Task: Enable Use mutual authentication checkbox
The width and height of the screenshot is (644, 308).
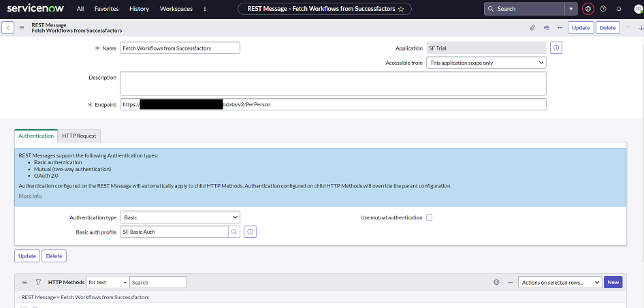Action: pos(429,217)
